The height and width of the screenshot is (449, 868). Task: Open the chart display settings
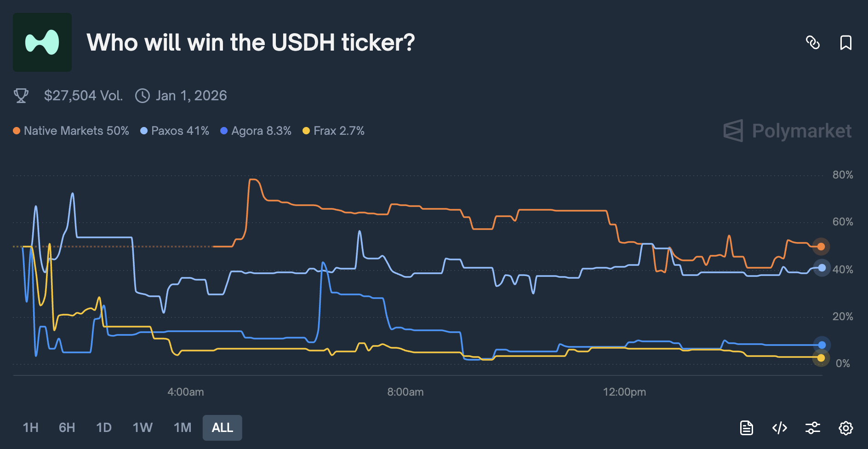[813, 427]
